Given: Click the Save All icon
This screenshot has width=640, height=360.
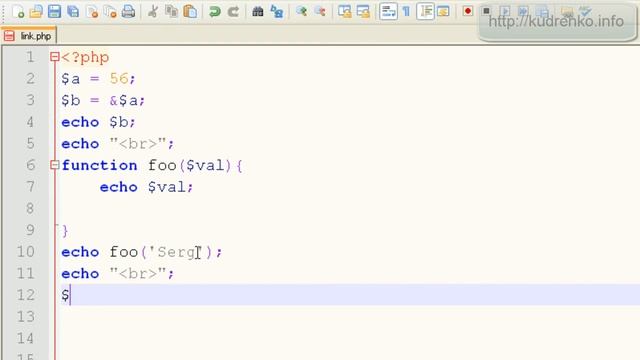Looking at the screenshot, I should 73,11.
